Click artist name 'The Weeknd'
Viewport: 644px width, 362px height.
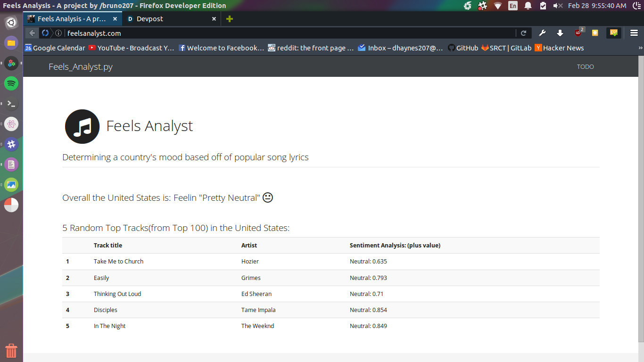point(257,326)
